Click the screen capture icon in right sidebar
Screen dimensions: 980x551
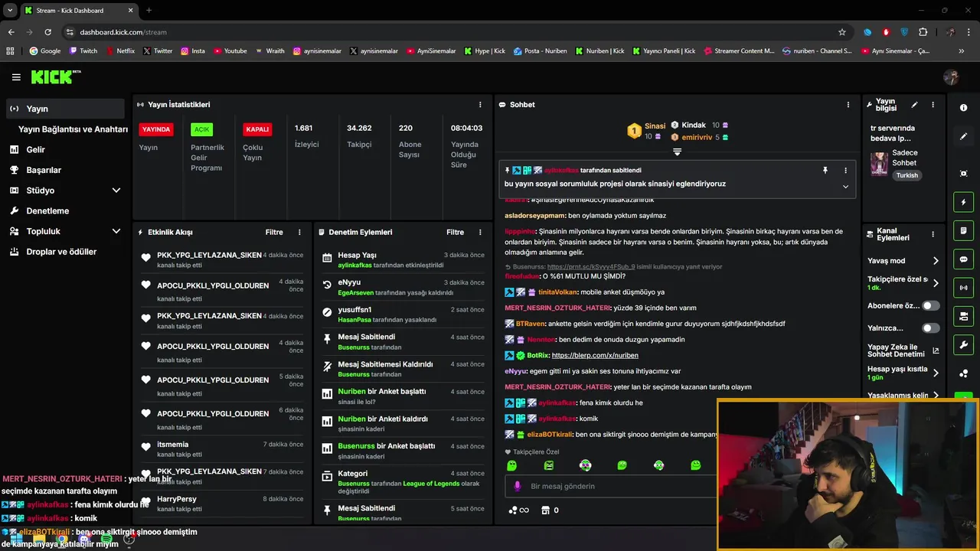[963, 174]
